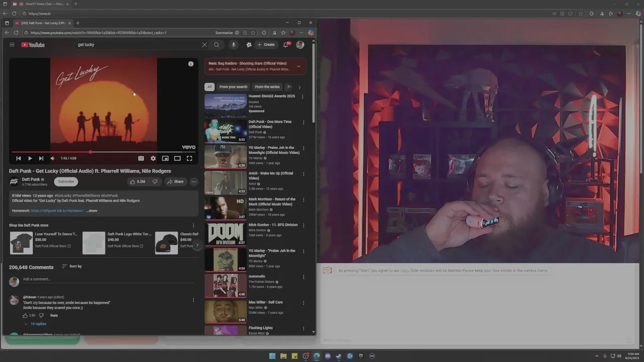This screenshot has width=644, height=362.
Task: Skip to the next video in player
Action: pos(41,158)
